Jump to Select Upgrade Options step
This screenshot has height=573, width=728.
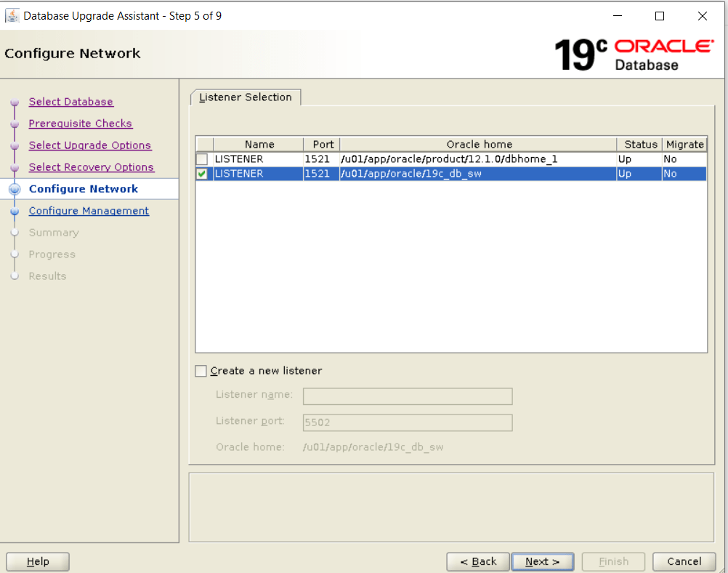pos(90,145)
